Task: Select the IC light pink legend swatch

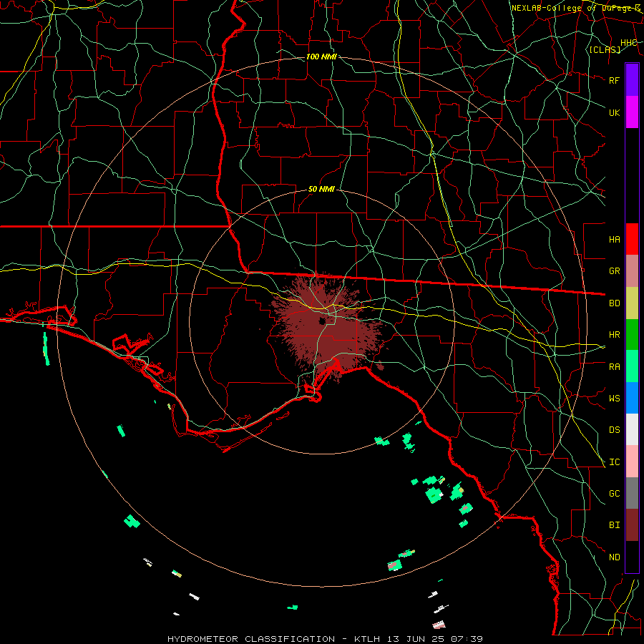Action: (x=632, y=462)
